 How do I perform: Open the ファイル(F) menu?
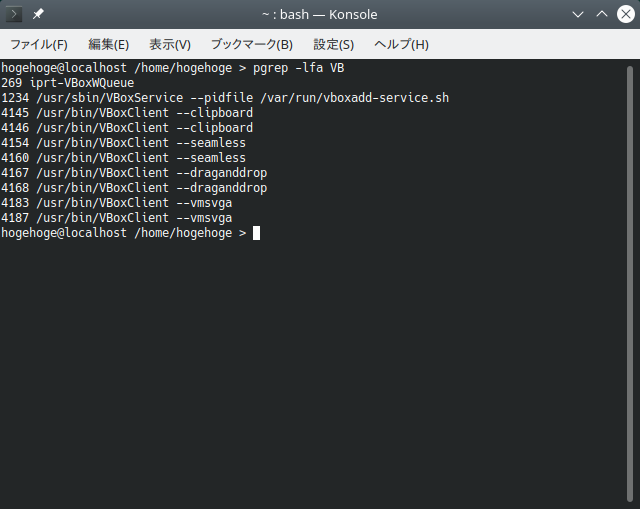point(39,44)
